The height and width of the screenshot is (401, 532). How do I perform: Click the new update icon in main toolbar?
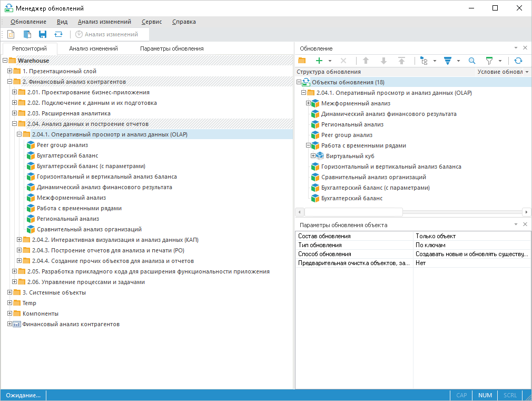click(x=11, y=34)
